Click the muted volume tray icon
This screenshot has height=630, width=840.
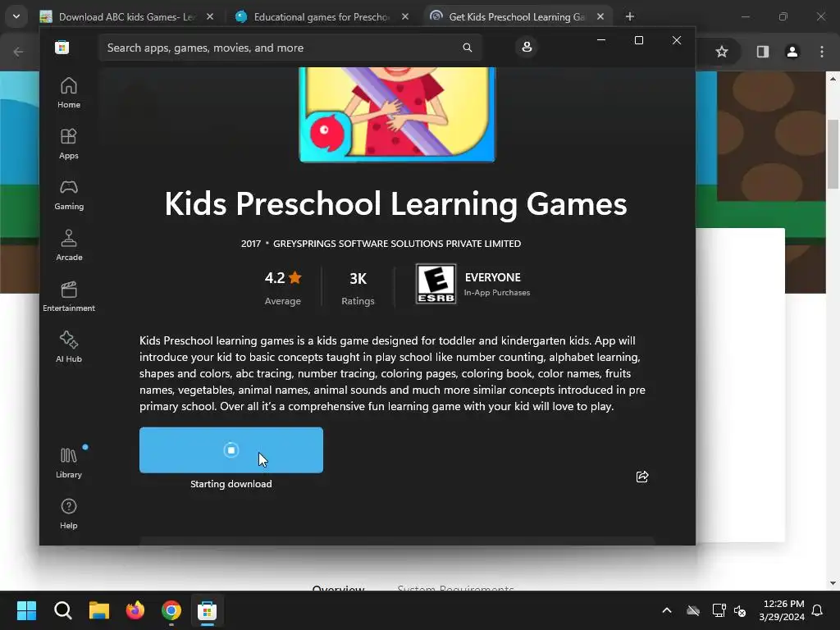pyautogui.click(x=740, y=610)
